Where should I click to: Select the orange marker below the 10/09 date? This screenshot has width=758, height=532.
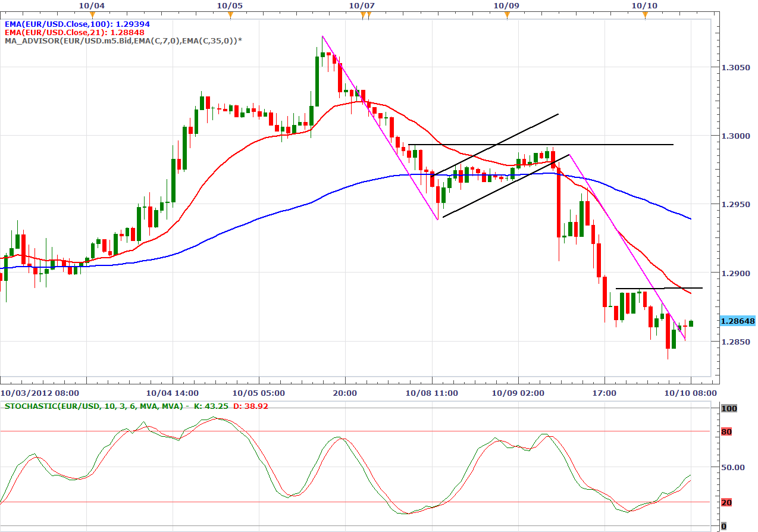[x=506, y=15]
